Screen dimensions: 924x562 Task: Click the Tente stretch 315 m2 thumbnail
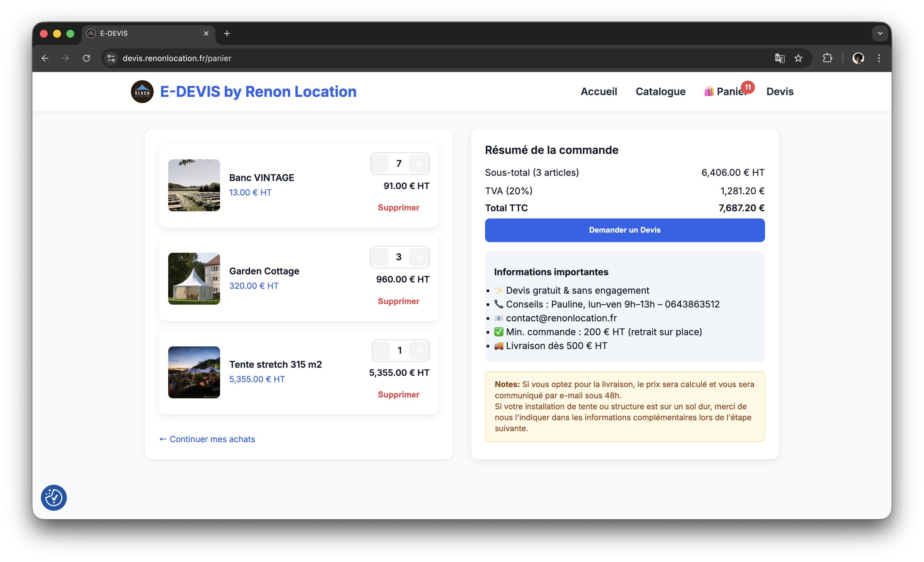pos(194,372)
